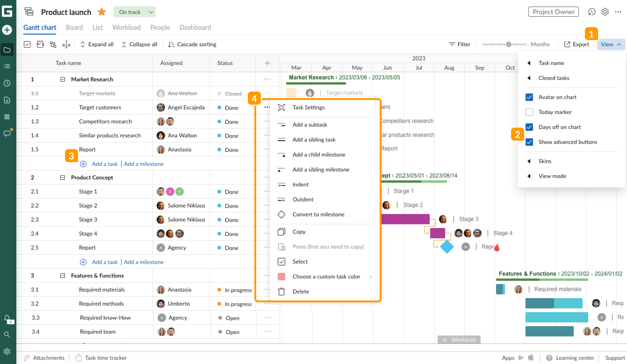Expand the View mode submenu
627x364 pixels.
[552, 176]
